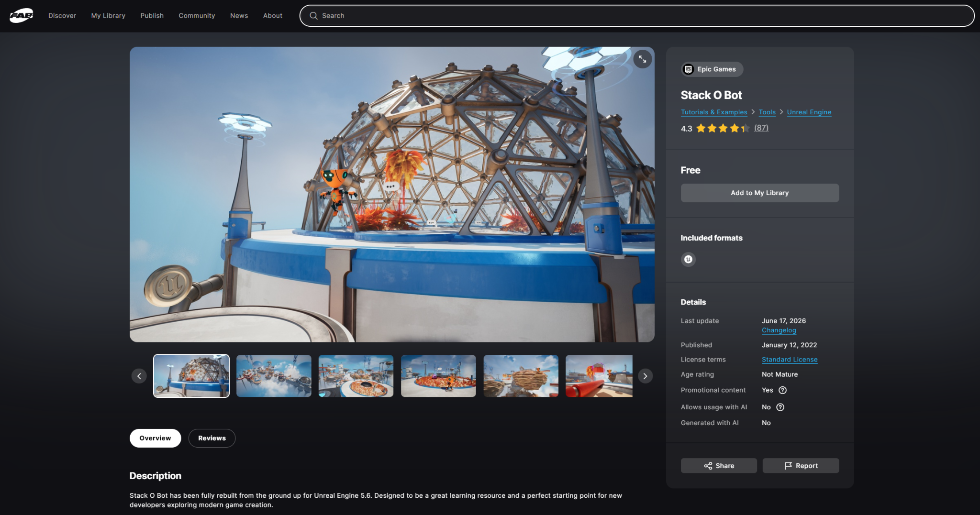
Task: Open My Library in the navigation
Action: (x=108, y=16)
